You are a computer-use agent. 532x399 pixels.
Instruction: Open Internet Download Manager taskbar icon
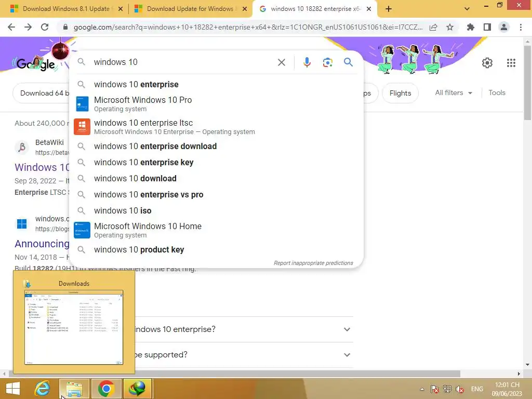click(137, 389)
